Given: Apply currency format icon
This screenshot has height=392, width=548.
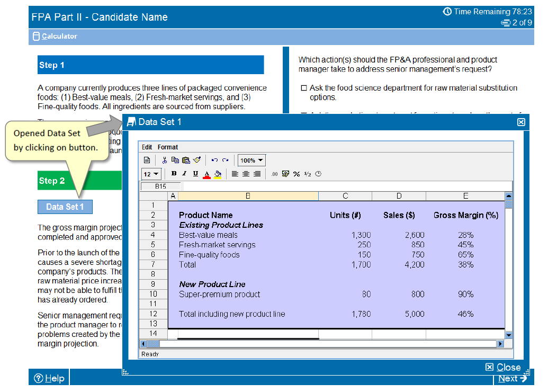Looking at the screenshot, I should tap(286, 174).
